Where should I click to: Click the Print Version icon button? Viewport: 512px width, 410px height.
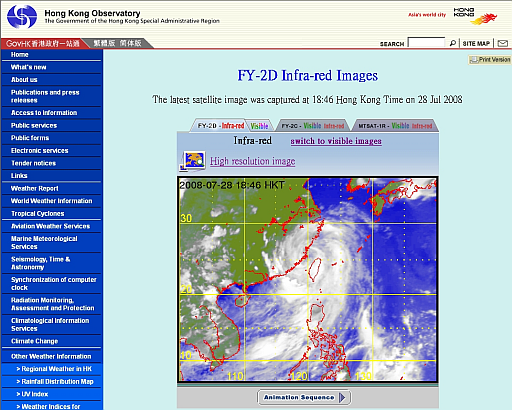[x=490, y=60]
